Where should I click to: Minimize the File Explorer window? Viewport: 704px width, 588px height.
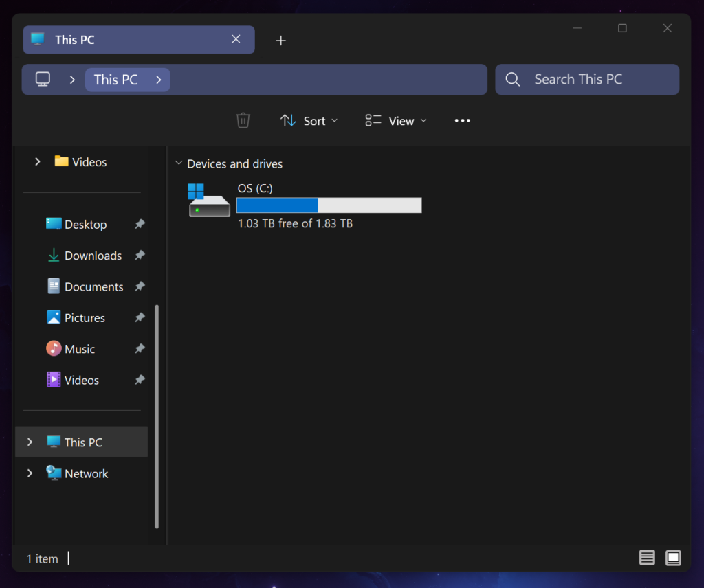577,27
